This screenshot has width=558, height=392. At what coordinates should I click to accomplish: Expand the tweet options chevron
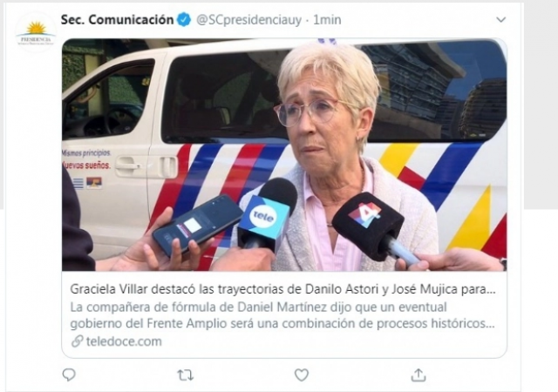(501, 19)
